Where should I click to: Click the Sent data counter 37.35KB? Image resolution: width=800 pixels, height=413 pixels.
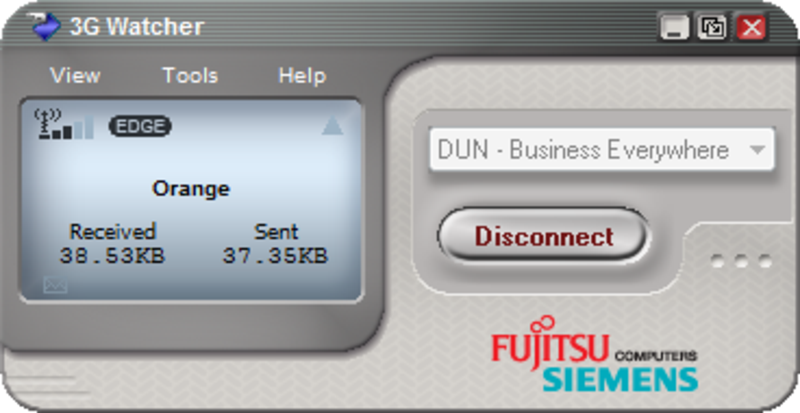click(x=276, y=255)
